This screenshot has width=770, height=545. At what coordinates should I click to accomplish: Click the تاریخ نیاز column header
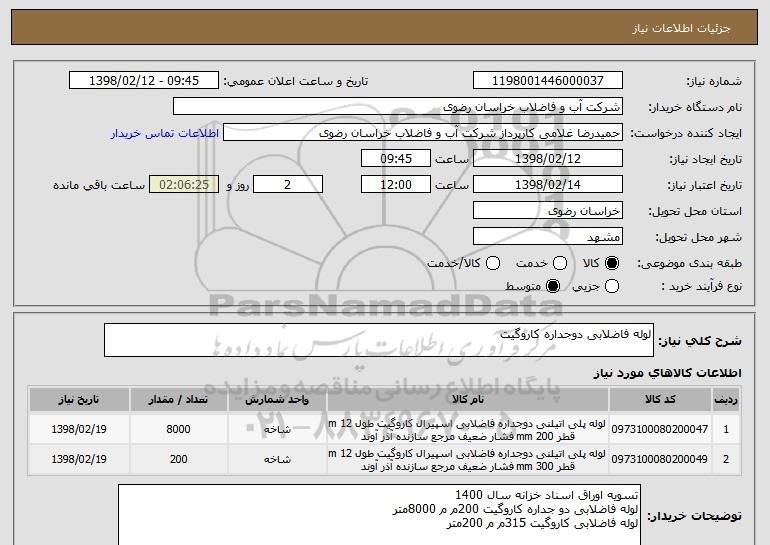pos(79,400)
